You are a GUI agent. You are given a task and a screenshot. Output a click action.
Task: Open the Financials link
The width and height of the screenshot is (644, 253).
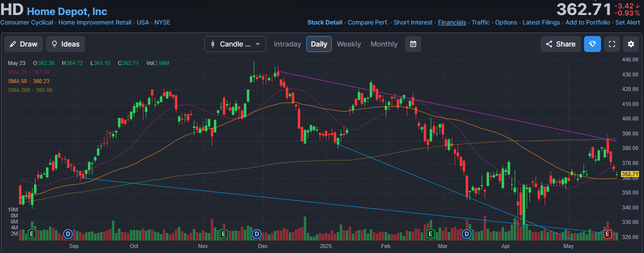coord(452,22)
